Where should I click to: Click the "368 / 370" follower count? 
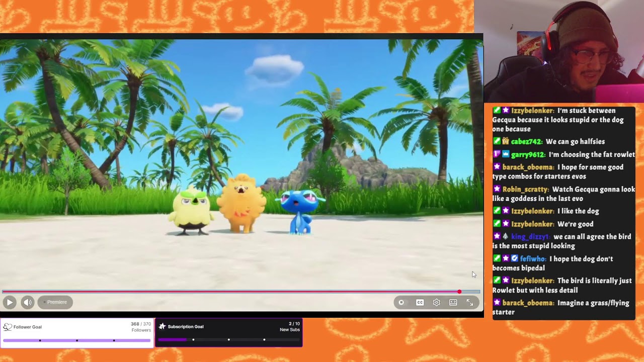pyautogui.click(x=141, y=324)
